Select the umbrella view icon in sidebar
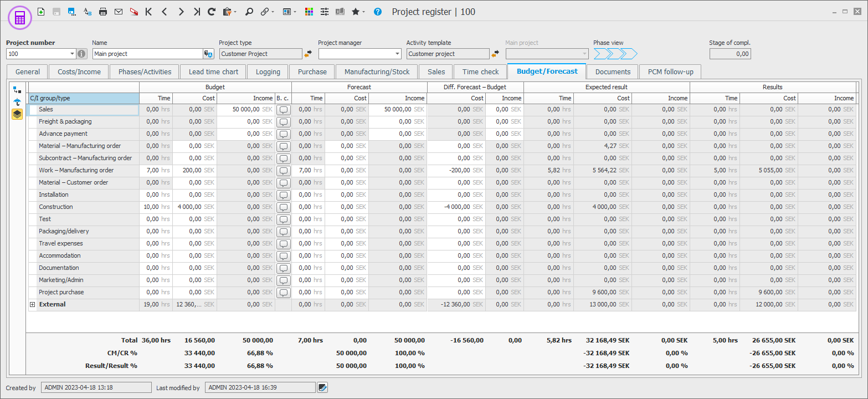The height and width of the screenshot is (399, 868). 18,102
